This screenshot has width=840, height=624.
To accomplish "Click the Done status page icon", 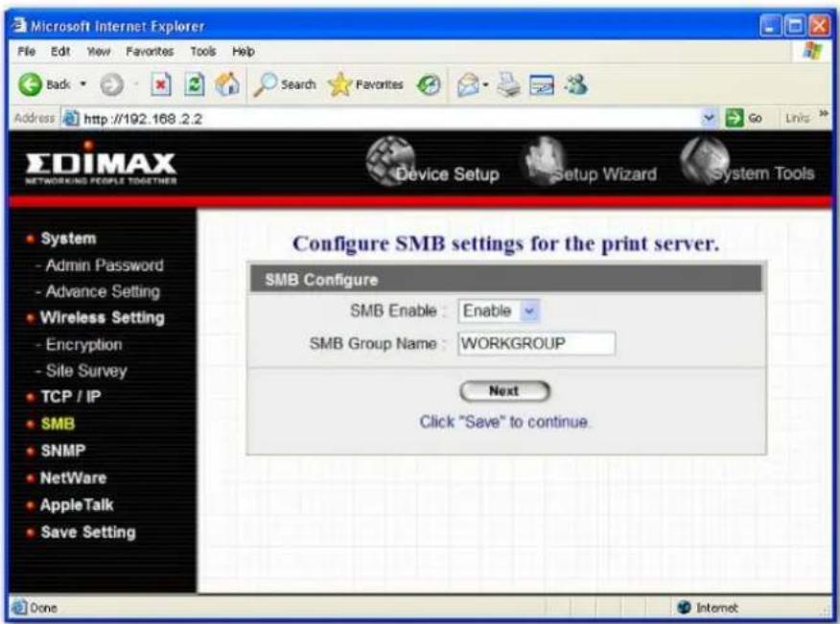I will click(19, 607).
